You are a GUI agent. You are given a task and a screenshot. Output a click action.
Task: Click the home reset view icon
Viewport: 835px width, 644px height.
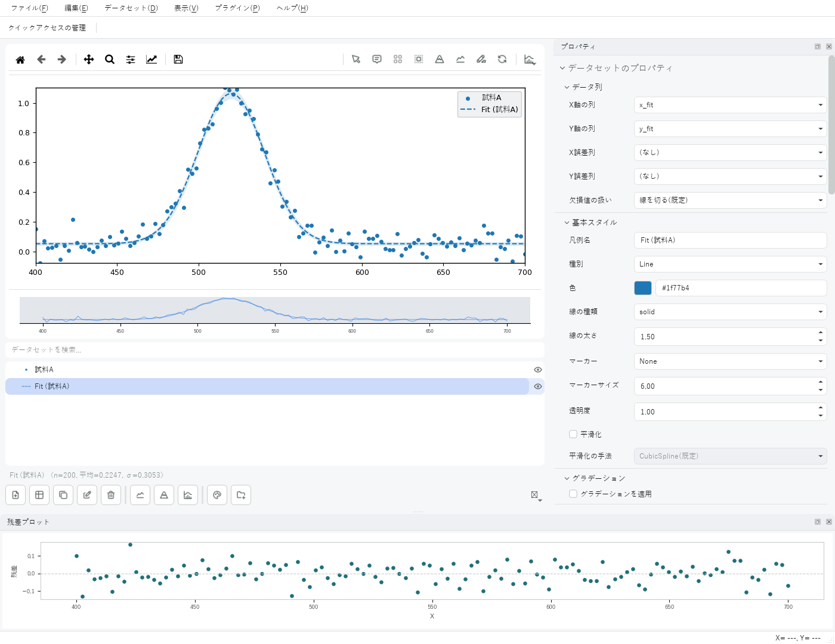pyautogui.click(x=20, y=60)
